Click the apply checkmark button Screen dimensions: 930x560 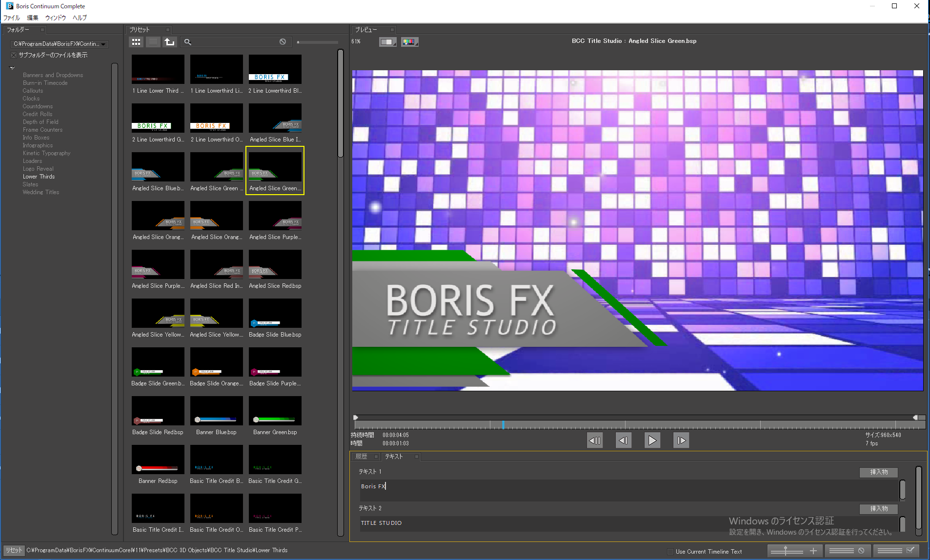point(896,551)
